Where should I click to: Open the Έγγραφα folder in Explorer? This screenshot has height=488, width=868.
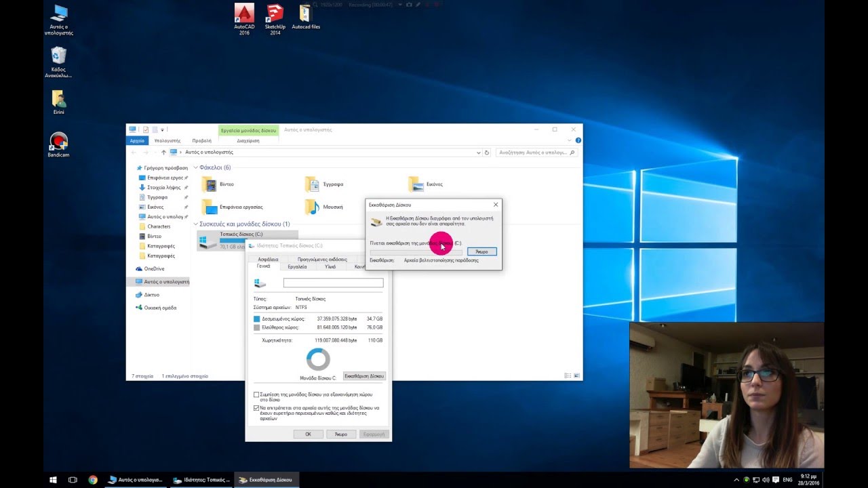click(x=325, y=184)
